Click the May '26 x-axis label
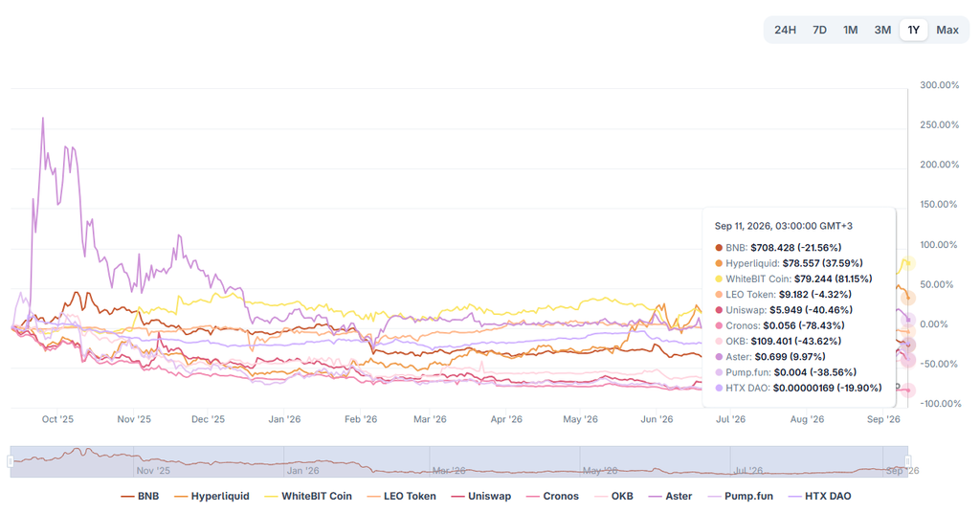This screenshot has width=980, height=513. click(580, 419)
